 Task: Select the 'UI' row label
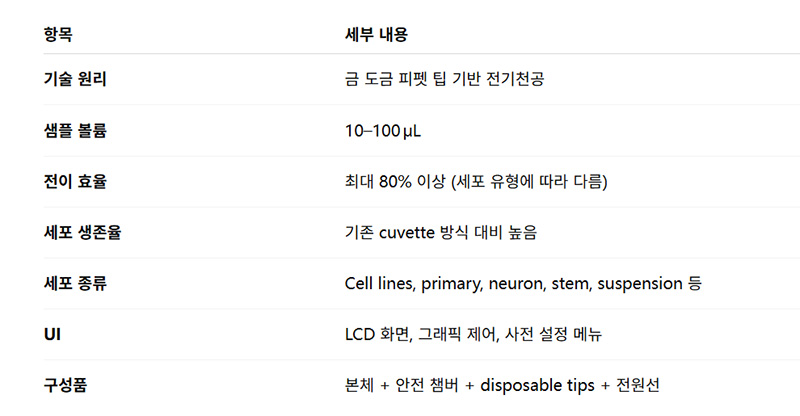tap(52, 334)
